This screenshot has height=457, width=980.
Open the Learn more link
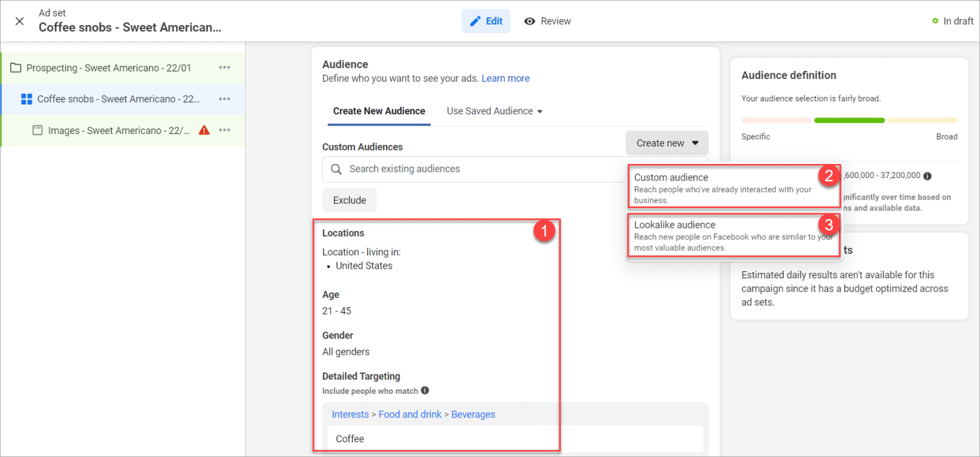coord(505,78)
